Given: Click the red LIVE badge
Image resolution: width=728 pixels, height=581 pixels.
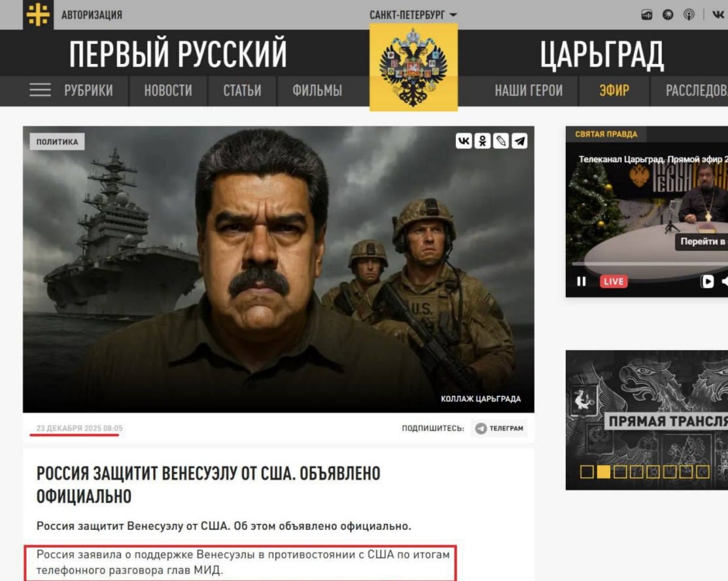Looking at the screenshot, I should pyautogui.click(x=614, y=281).
